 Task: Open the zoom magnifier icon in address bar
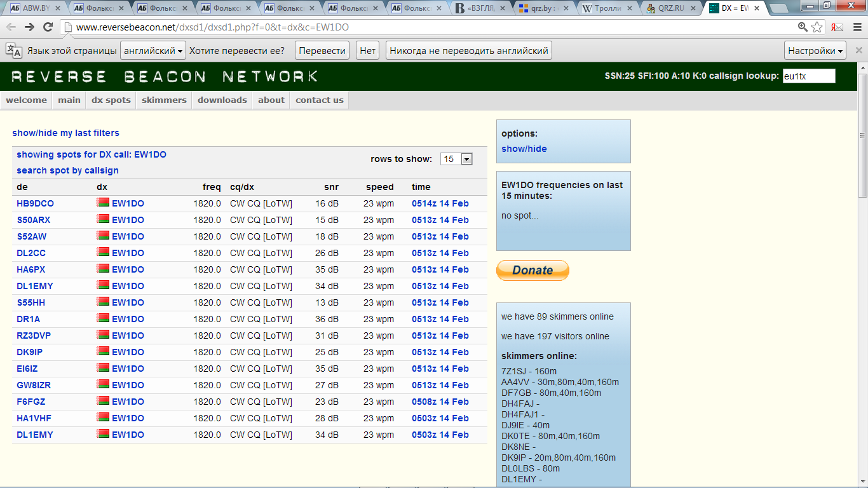coord(803,27)
